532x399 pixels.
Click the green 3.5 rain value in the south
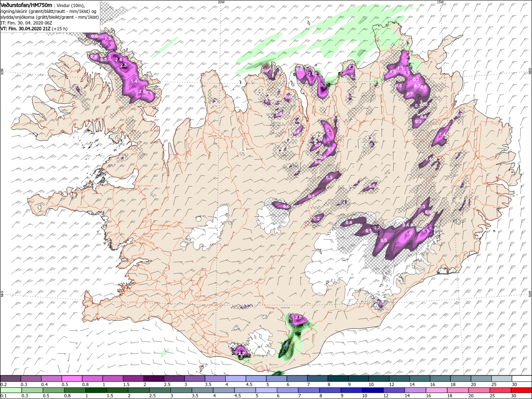click(x=283, y=351)
